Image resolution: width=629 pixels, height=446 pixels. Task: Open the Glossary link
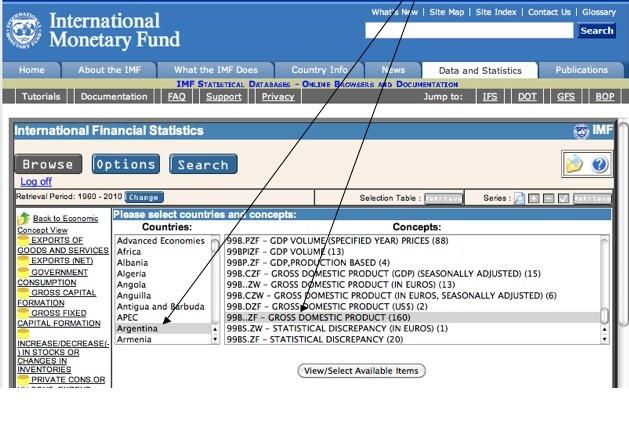pyautogui.click(x=599, y=12)
